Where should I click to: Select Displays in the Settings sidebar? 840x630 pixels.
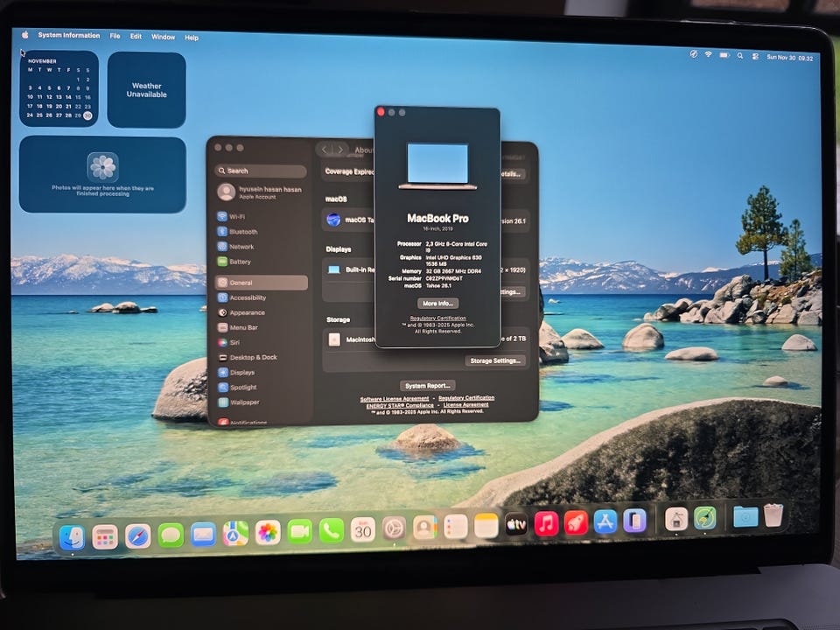point(262,373)
